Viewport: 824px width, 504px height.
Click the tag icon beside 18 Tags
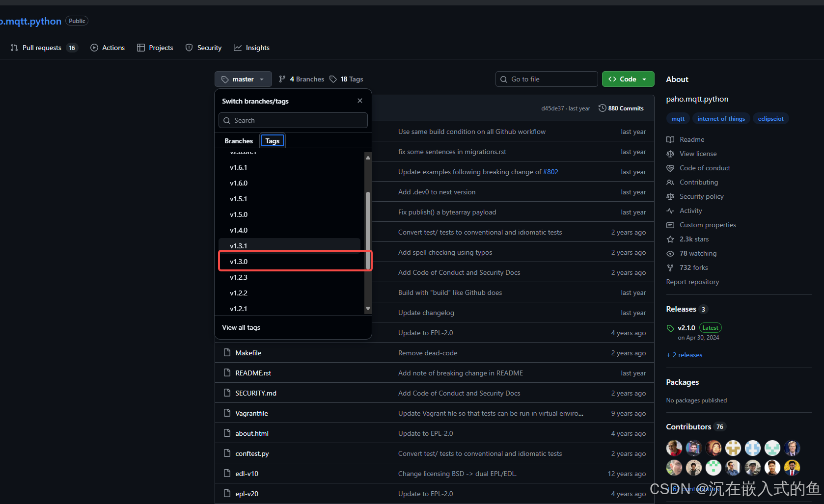(333, 79)
